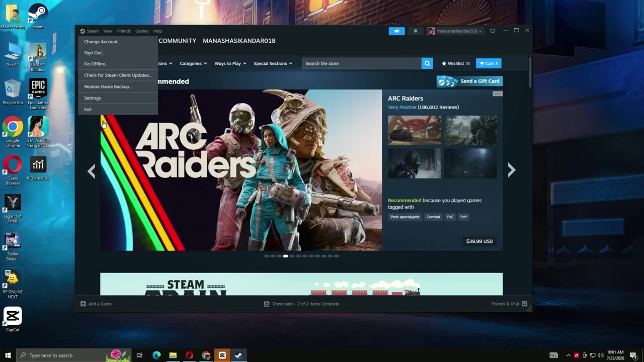Viewport: 644px width, 362px height.
Task: Click the PvP tag
Action: [x=464, y=217]
